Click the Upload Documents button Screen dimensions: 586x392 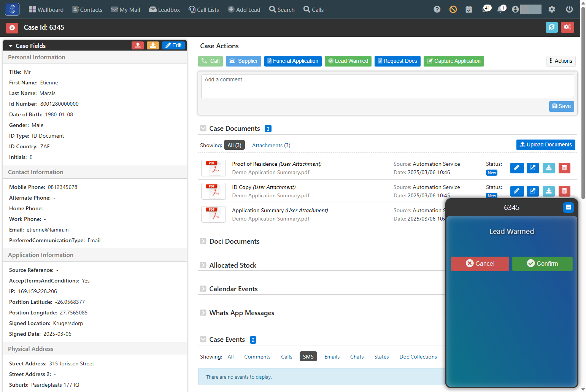[x=546, y=145]
